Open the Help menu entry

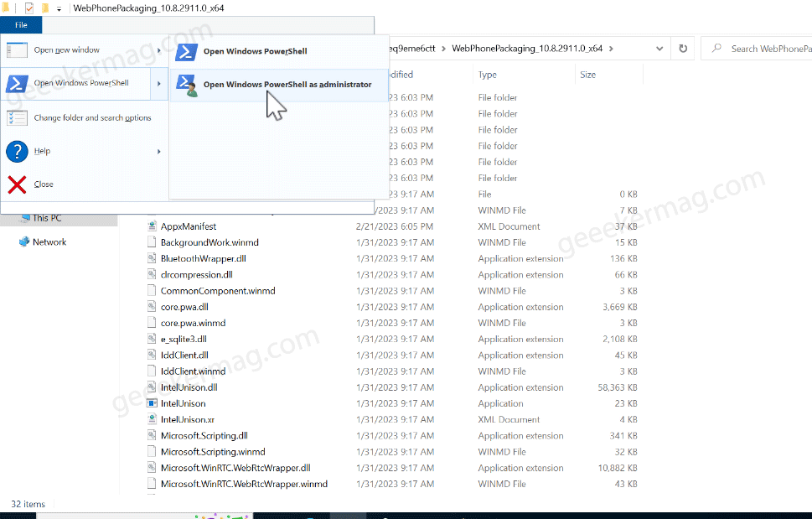[x=85, y=151]
